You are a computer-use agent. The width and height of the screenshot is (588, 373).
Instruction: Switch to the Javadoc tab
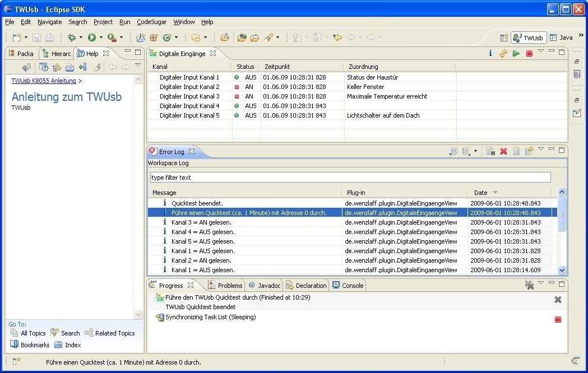click(x=265, y=286)
